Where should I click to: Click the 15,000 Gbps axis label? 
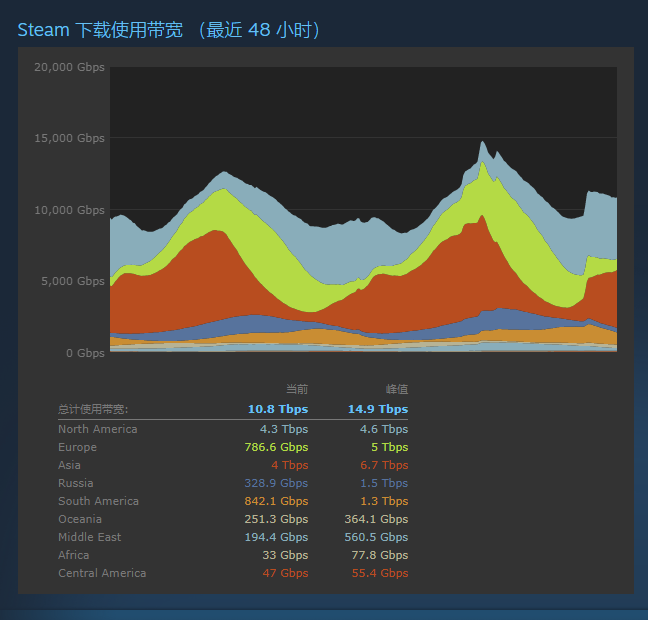[69, 138]
